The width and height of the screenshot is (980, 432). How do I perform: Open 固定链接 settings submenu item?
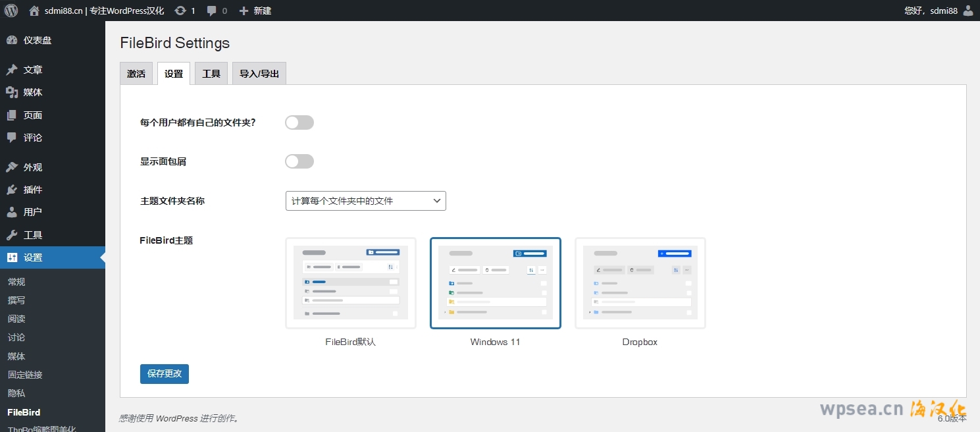click(25, 375)
